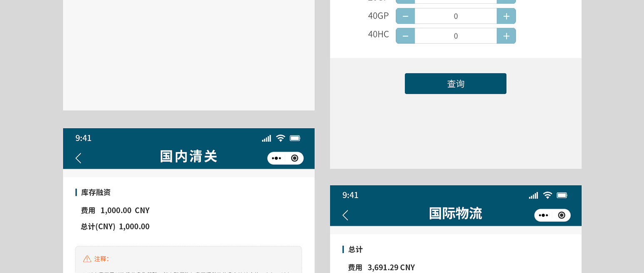Click the 40GP quantity input field

[x=456, y=16]
